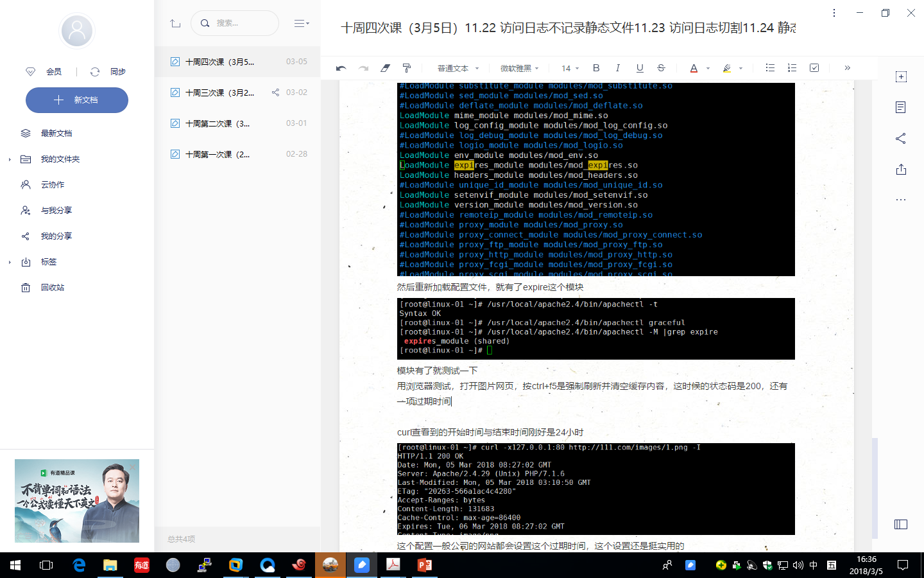Expand the 我的文件夹 tree arrow
Screen dimensions: 924x578
[x=10, y=159]
